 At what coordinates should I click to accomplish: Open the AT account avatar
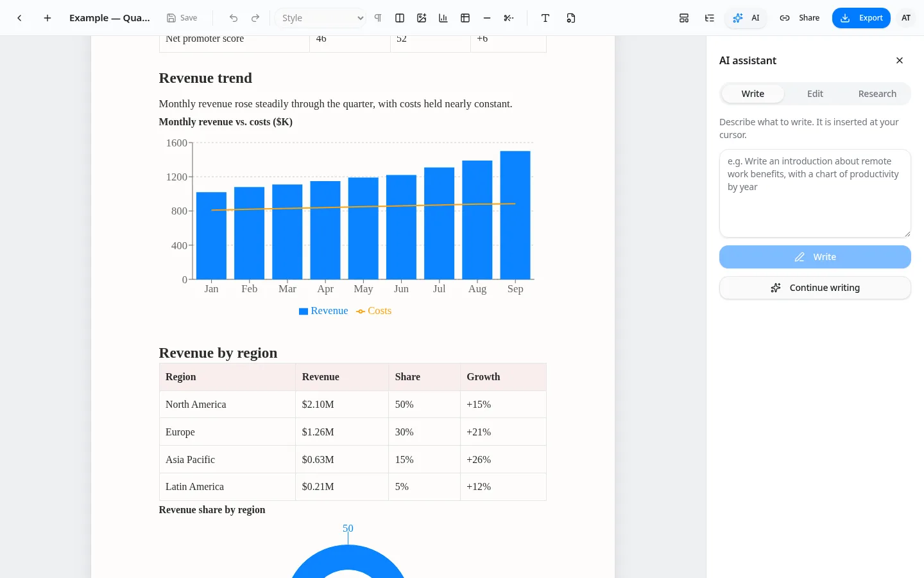click(906, 18)
